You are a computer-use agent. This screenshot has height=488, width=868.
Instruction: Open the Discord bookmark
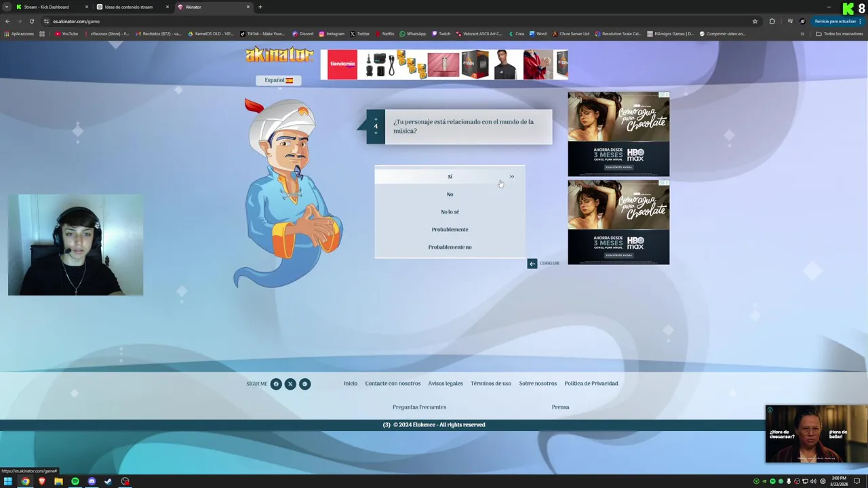click(x=303, y=34)
